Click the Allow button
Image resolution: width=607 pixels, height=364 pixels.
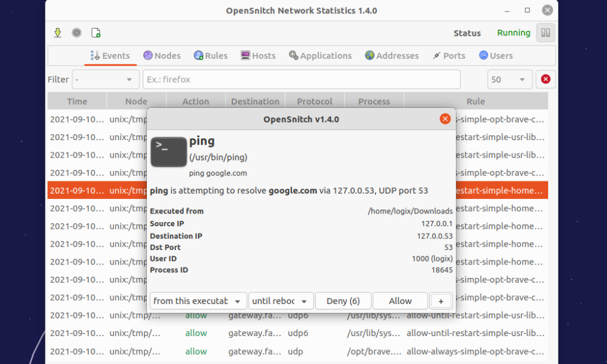400,301
